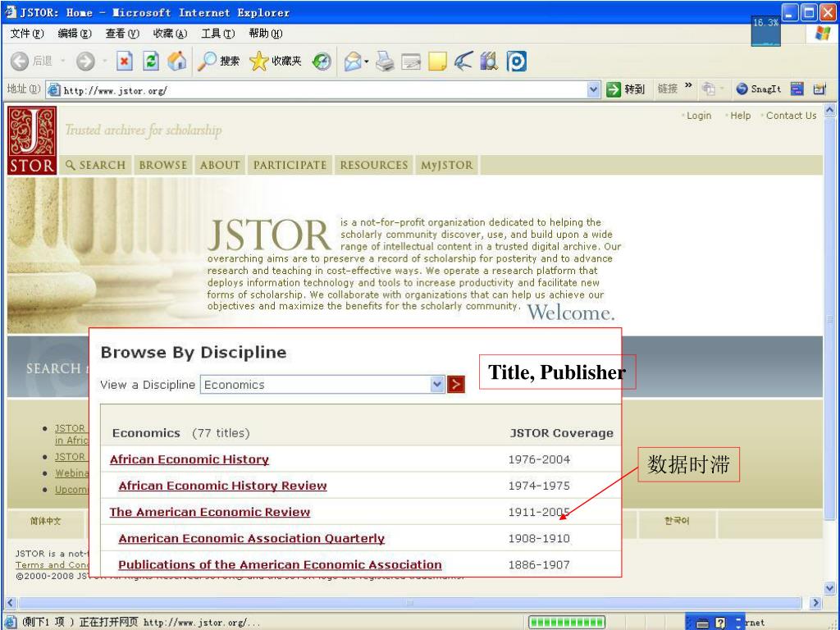
Task: Open the 工具(T) menu
Action: pyautogui.click(x=217, y=33)
